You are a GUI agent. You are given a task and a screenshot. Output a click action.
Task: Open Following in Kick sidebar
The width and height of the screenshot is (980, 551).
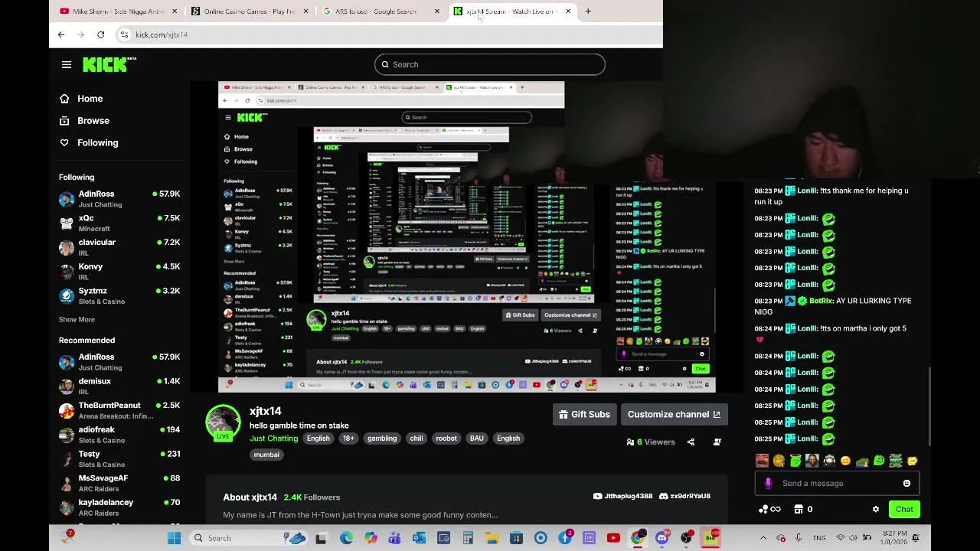(90, 143)
